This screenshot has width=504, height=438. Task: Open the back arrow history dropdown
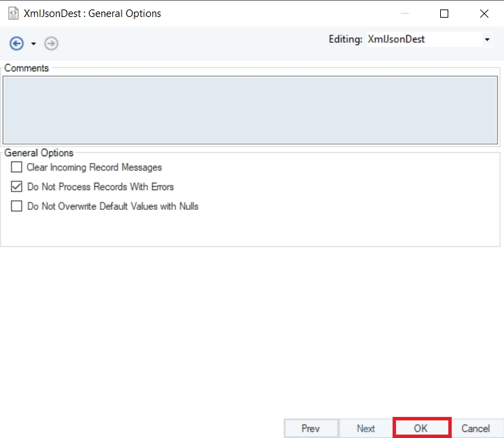coord(33,43)
